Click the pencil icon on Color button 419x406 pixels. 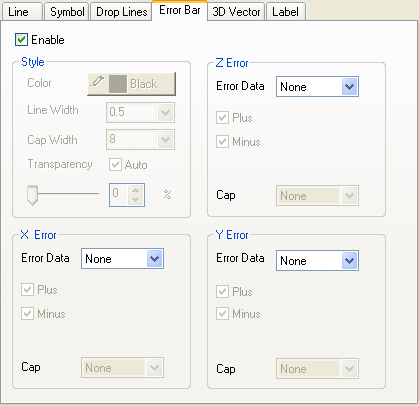click(97, 82)
